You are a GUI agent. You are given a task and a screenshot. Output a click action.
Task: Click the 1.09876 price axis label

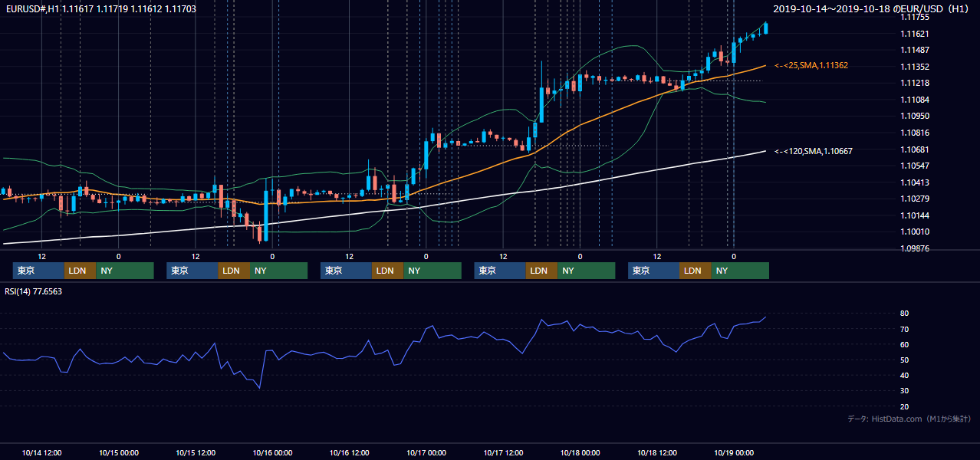(914, 248)
